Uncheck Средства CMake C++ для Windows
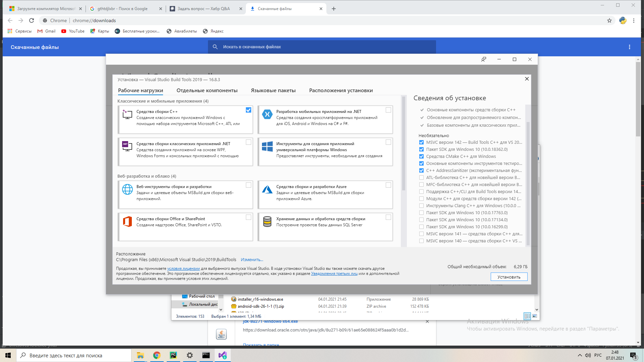This screenshot has width=644, height=362. coord(421,157)
